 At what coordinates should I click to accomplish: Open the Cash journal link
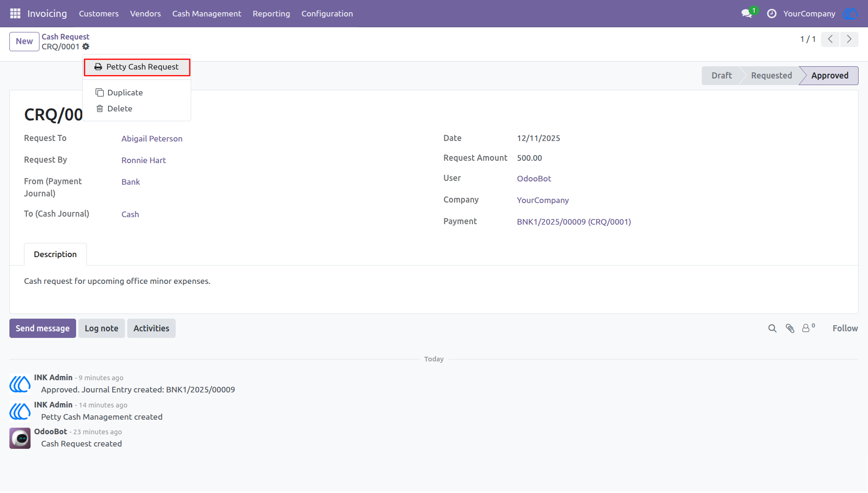point(130,214)
